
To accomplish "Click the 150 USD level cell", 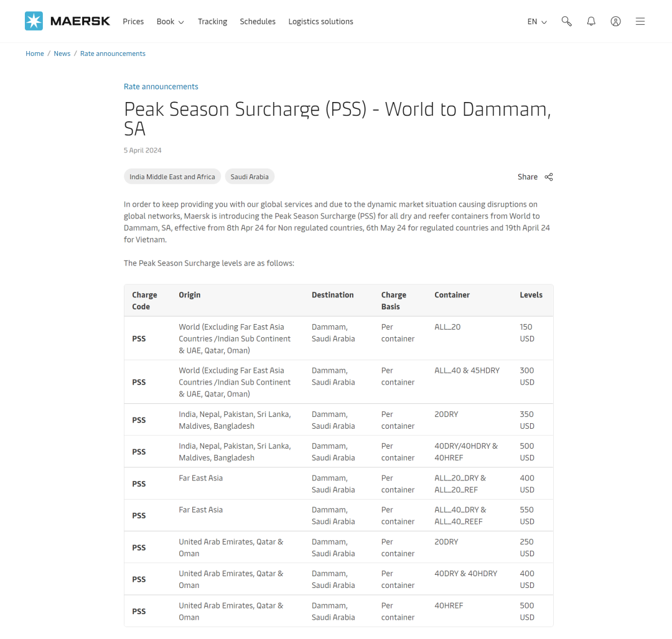I will point(527,333).
